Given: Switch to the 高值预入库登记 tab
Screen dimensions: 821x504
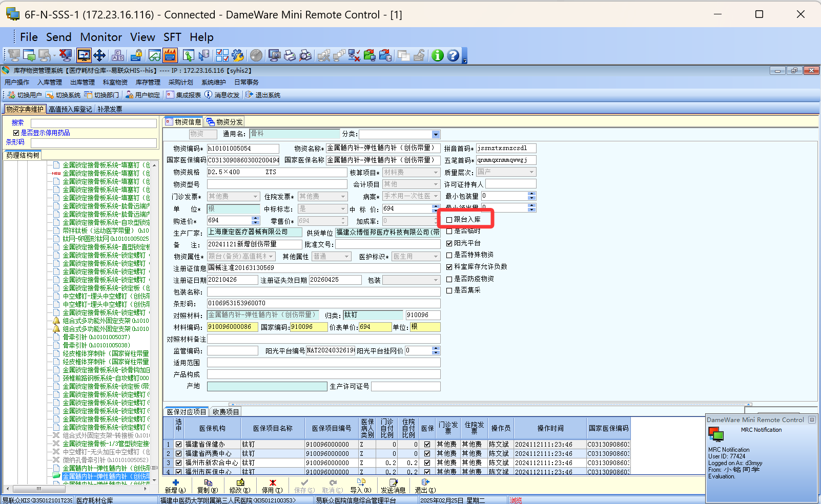Looking at the screenshot, I should pyautogui.click(x=70, y=109).
